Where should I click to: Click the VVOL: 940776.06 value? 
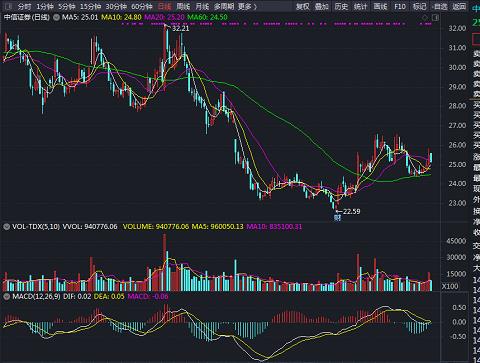(x=90, y=227)
